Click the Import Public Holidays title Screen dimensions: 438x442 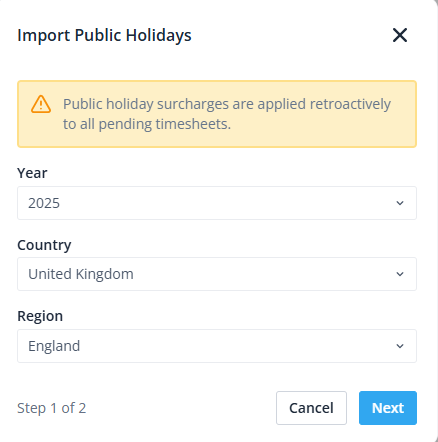click(x=104, y=35)
